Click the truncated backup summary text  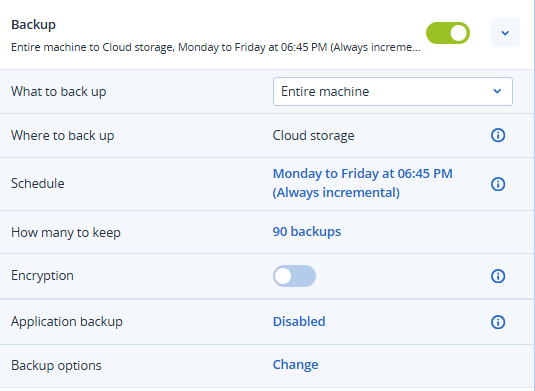coord(216,47)
